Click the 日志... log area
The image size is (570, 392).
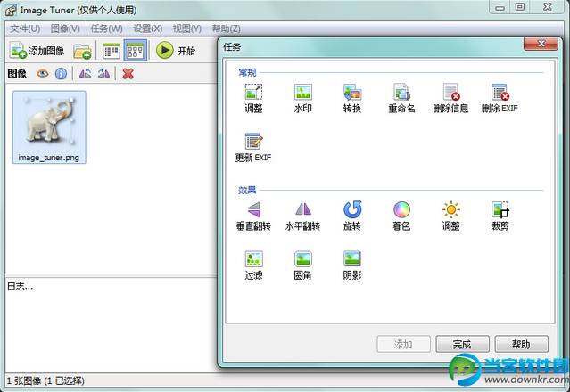(112, 325)
